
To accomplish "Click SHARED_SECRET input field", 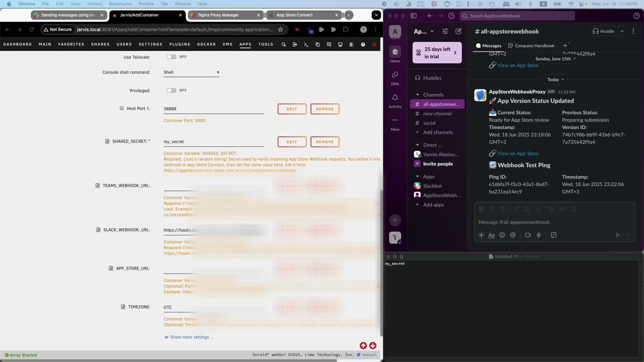I will click(214, 141).
